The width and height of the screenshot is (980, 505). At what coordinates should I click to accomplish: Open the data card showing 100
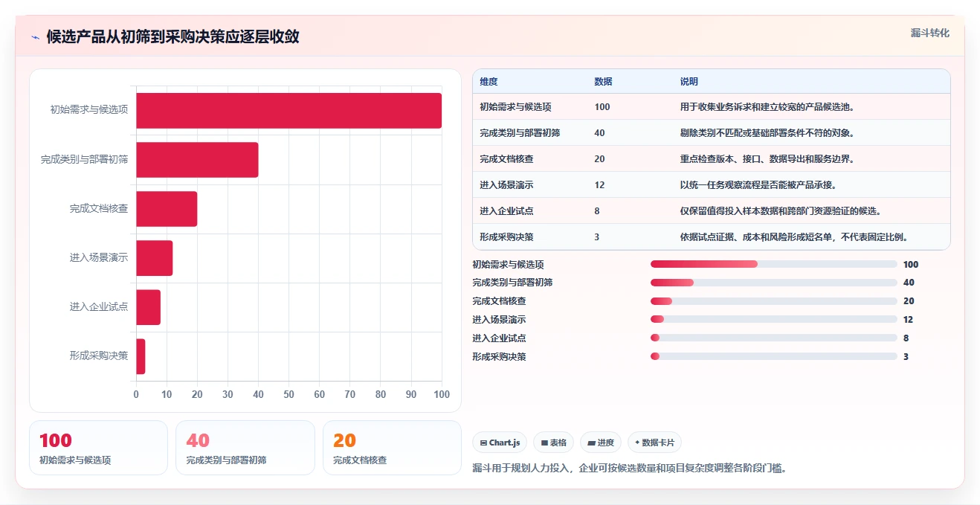point(99,448)
